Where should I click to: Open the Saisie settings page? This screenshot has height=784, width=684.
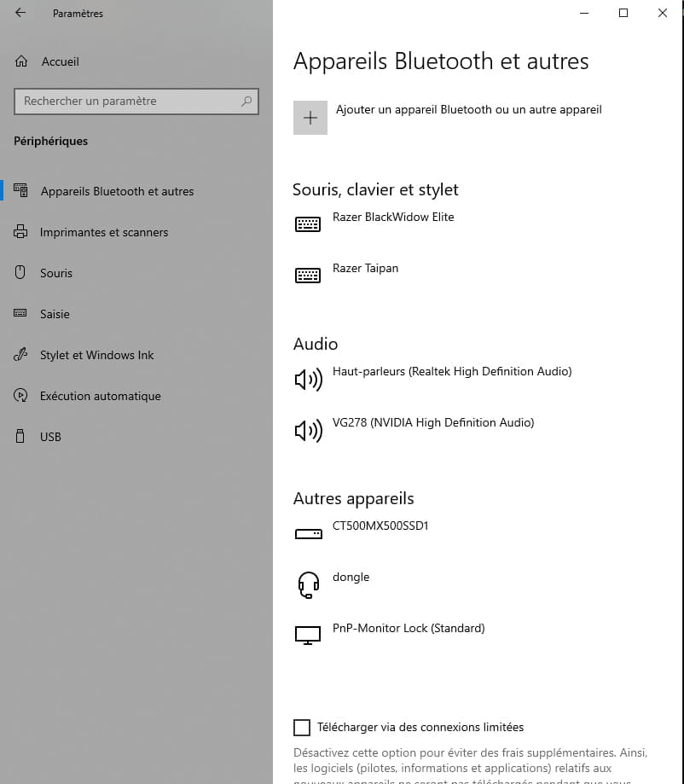point(55,314)
